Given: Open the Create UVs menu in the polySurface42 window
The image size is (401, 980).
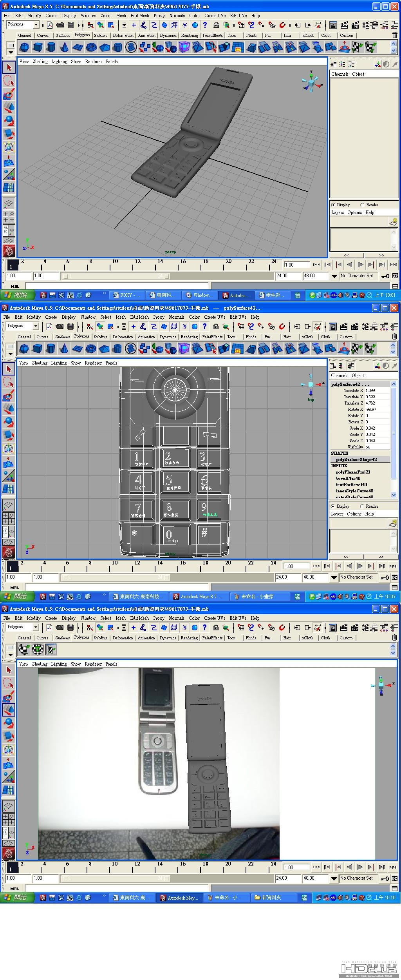Looking at the screenshot, I should click(x=215, y=317).
